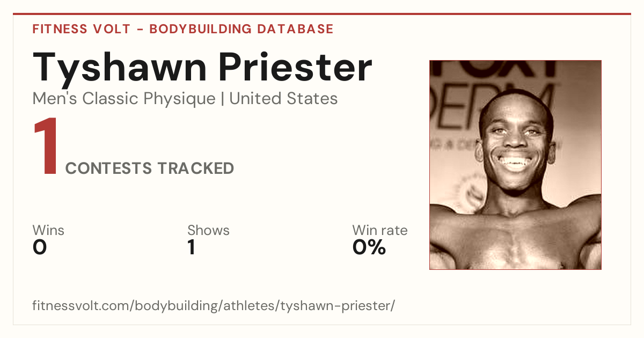The width and height of the screenshot is (644, 338).
Task: Click the 0 value under Wins
Action: pos(40,247)
